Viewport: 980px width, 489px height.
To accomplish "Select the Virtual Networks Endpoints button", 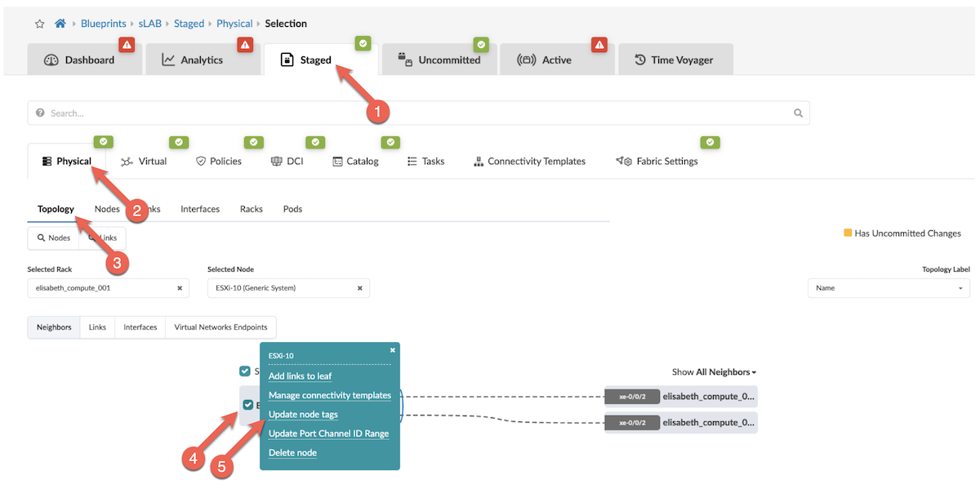I will [x=221, y=327].
